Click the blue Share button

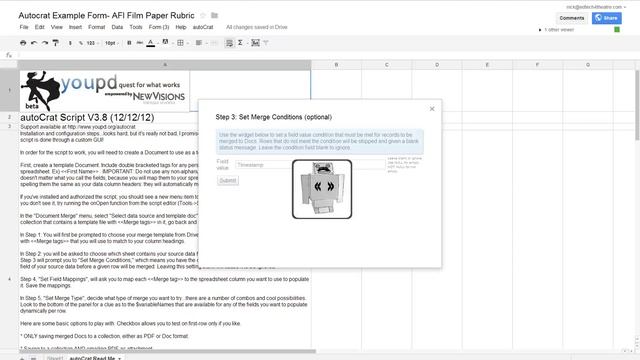(x=607, y=18)
